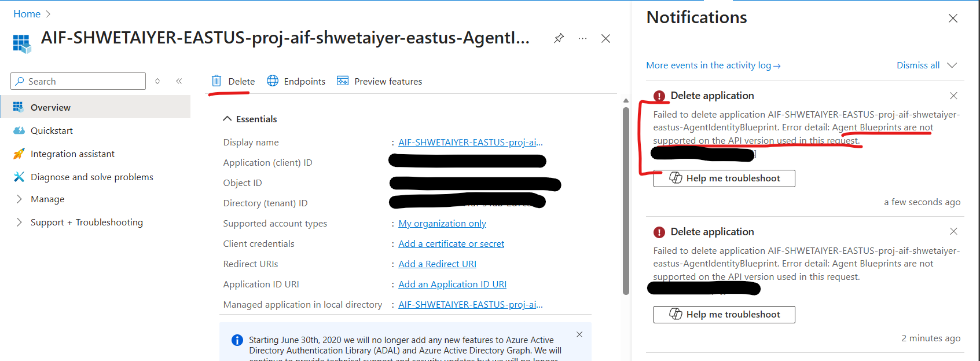Open the Managed application in local directory link
980x361 pixels.
click(x=471, y=304)
